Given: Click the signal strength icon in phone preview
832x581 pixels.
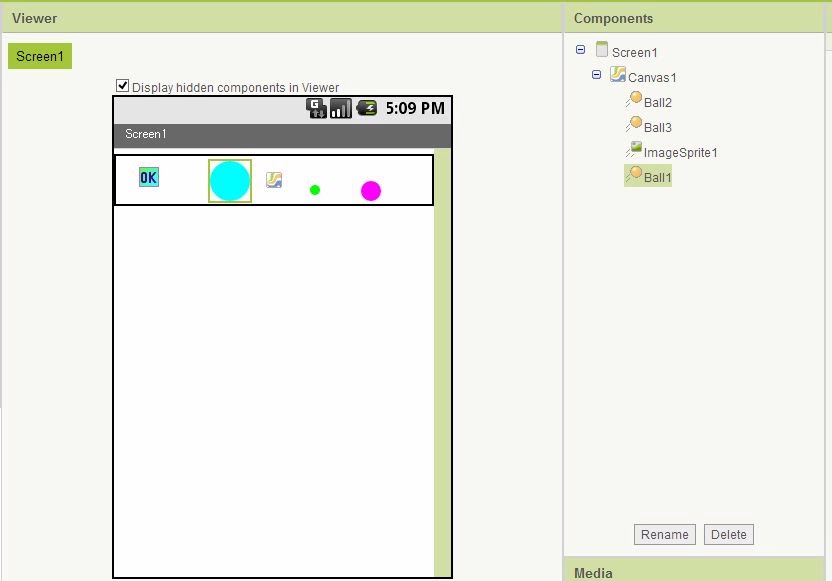Looking at the screenshot, I should click(x=341, y=108).
